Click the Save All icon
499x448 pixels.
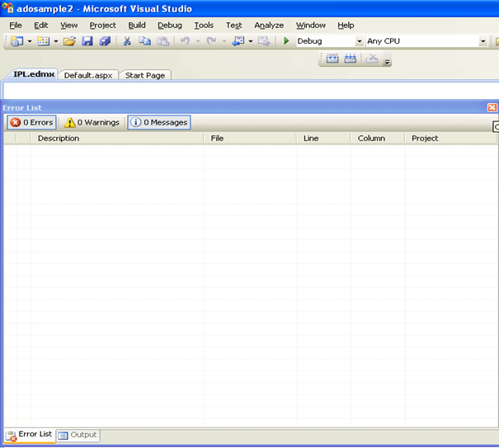click(105, 41)
